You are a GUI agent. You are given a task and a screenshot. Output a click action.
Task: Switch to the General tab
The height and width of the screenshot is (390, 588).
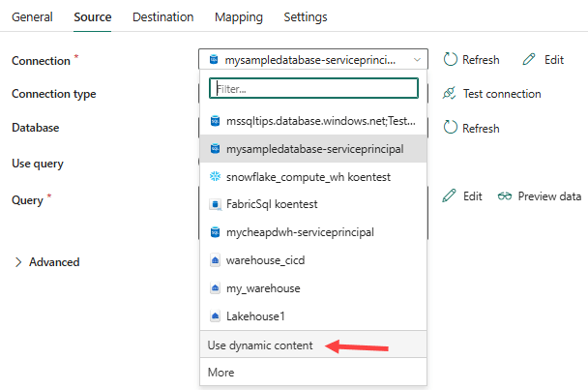(x=32, y=17)
